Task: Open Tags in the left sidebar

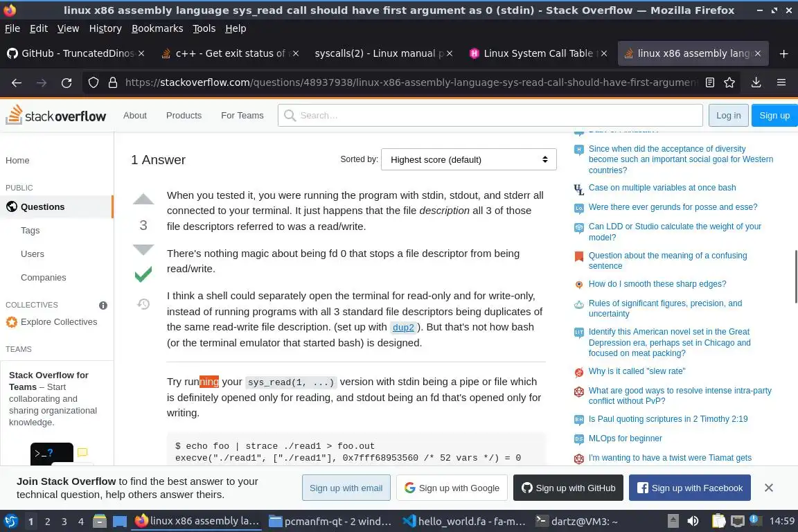Action: point(30,231)
